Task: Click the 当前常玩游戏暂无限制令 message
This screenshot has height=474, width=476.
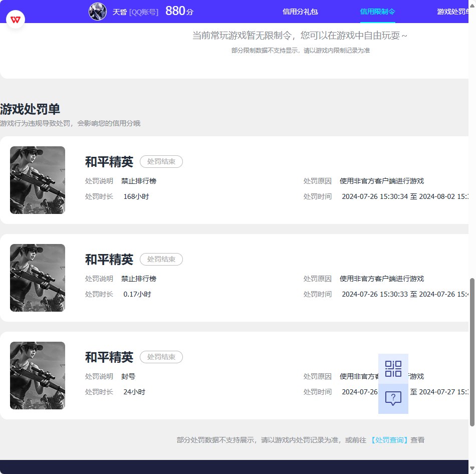Action: tap(300, 36)
